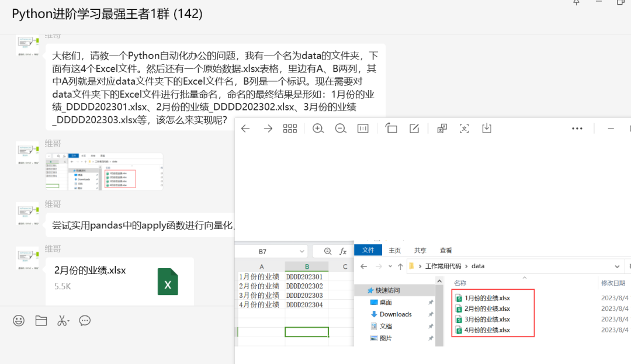Image resolution: width=631 pixels, height=364 pixels.
Task: Open the thumbnail grid view in the viewer
Action: (x=289, y=128)
